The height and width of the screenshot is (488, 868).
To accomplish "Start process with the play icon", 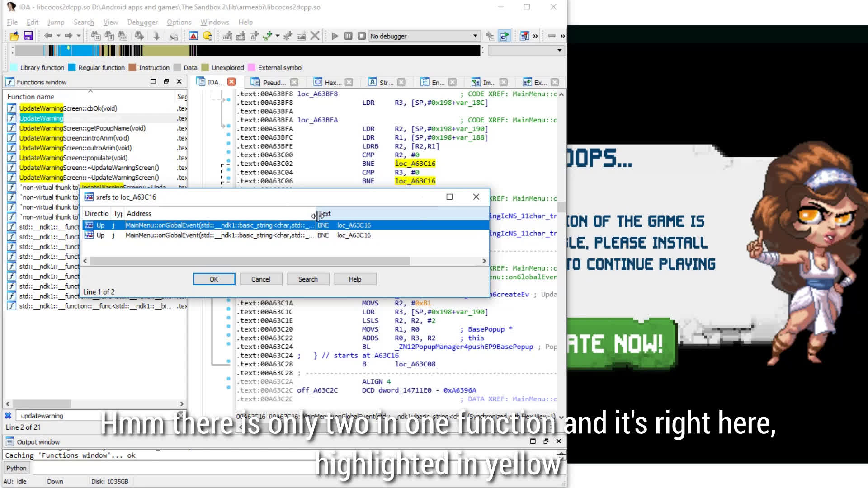I will click(335, 36).
